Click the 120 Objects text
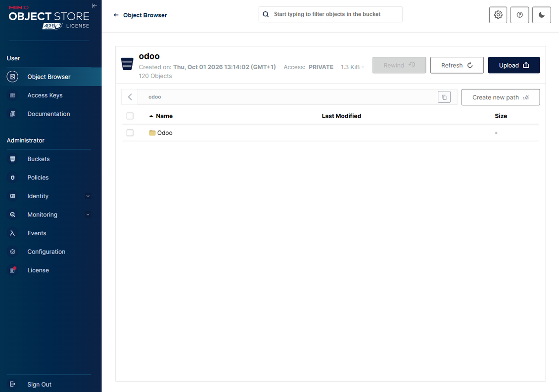The image size is (559, 392). 155,76
